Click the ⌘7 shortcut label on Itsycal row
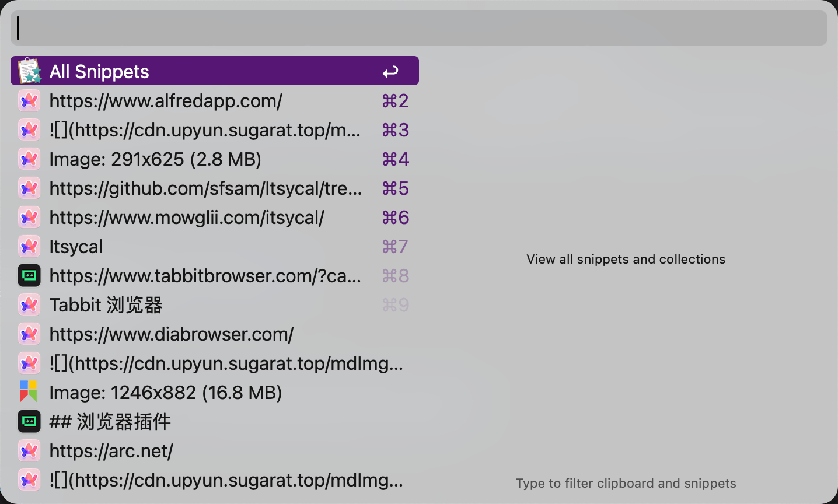Image resolution: width=838 pixels, height=504 pixels. click(x=395, y=247)
